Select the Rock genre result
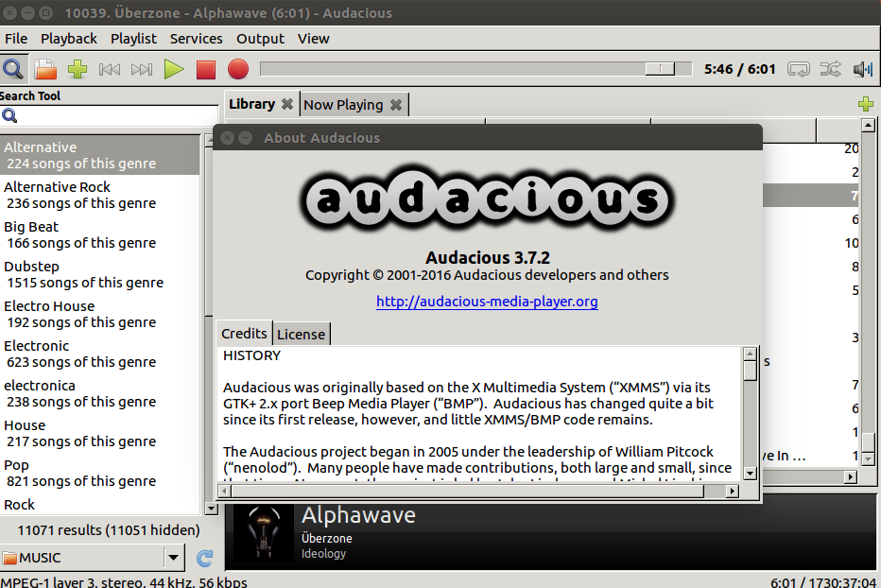 pos(99,505)
